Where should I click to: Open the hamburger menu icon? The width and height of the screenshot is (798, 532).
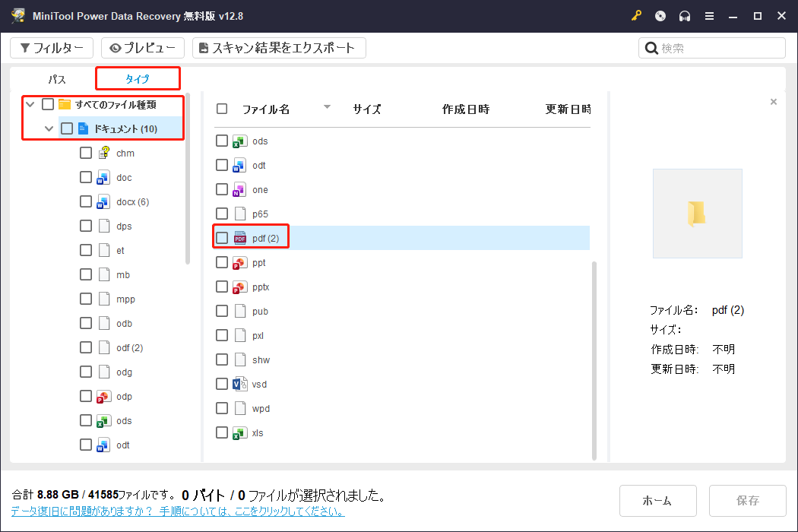pyautogui.click(x=709, y=15)
